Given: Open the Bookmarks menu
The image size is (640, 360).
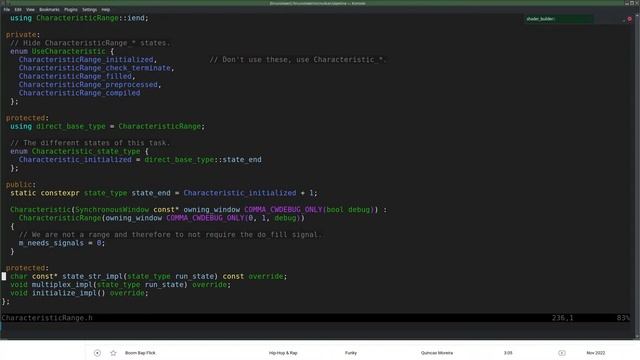Looking at the screenshot, I should pyautogui.click(x=49, y=9).
